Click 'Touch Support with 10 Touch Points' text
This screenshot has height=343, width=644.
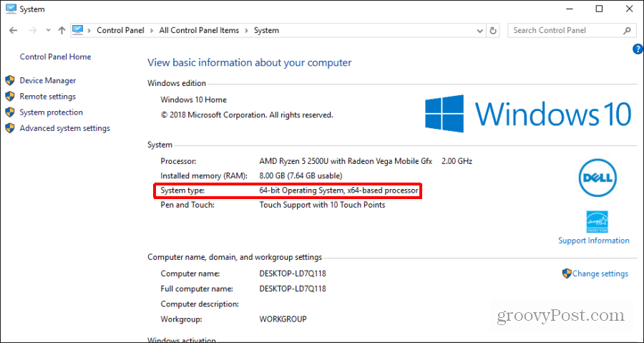323,205
